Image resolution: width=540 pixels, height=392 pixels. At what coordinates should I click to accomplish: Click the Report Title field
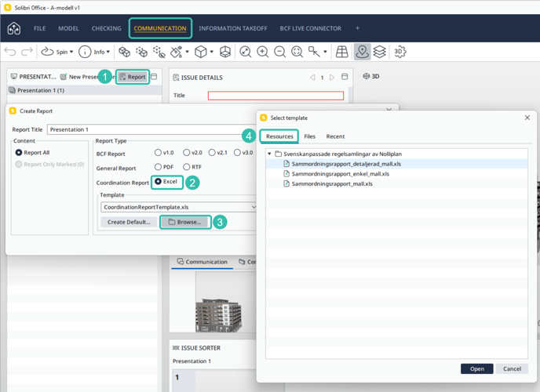(151, 129)
